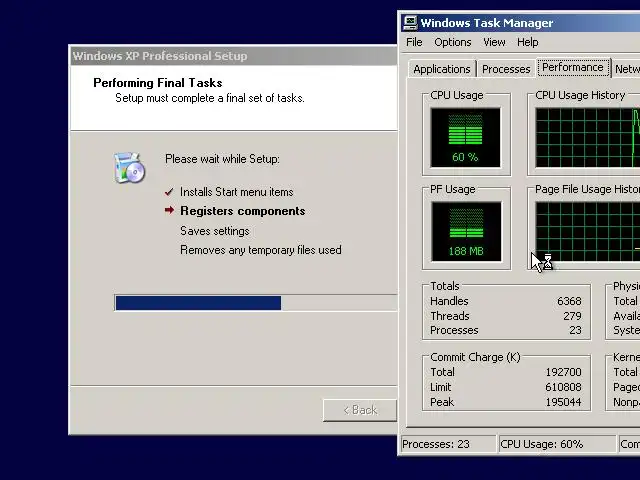Click the 'CPU Usage: 60%' status bar entry
Screen dimensions: 640x480
(557, 444)
